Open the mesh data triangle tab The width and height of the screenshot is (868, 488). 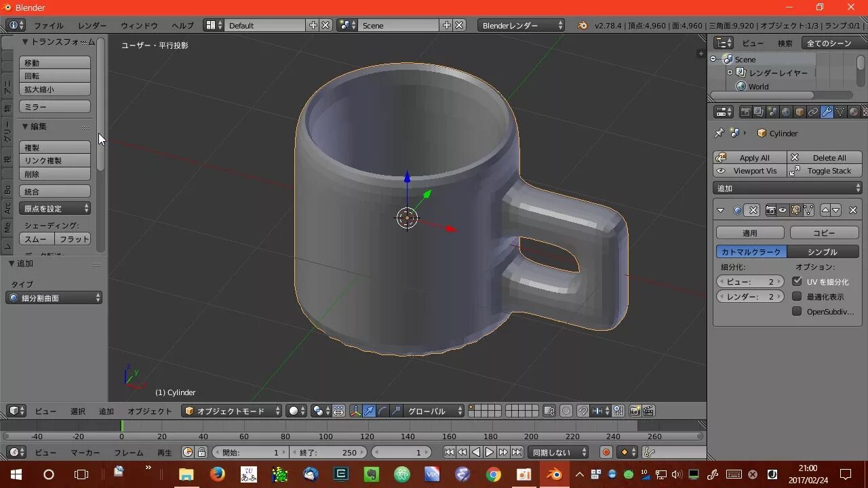[840, 112]
